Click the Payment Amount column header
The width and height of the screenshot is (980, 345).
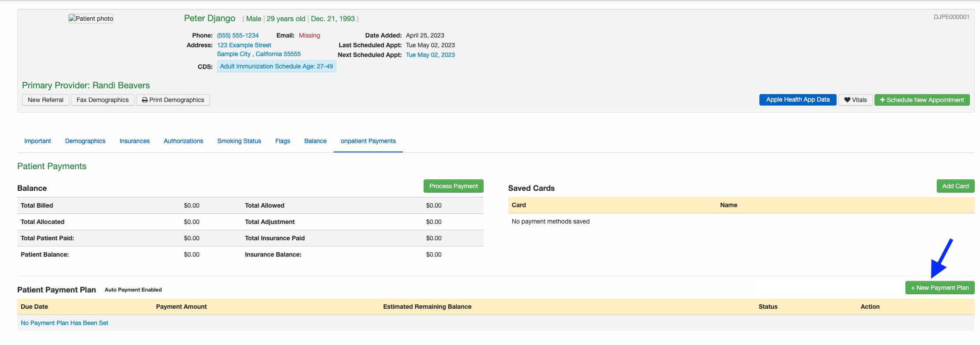point(181,307)
